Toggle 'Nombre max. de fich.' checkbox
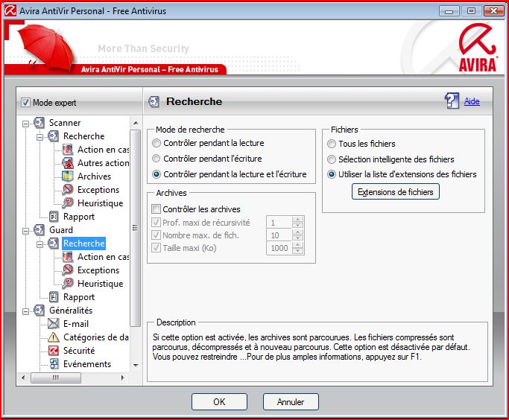 click(x=157, y=235)
